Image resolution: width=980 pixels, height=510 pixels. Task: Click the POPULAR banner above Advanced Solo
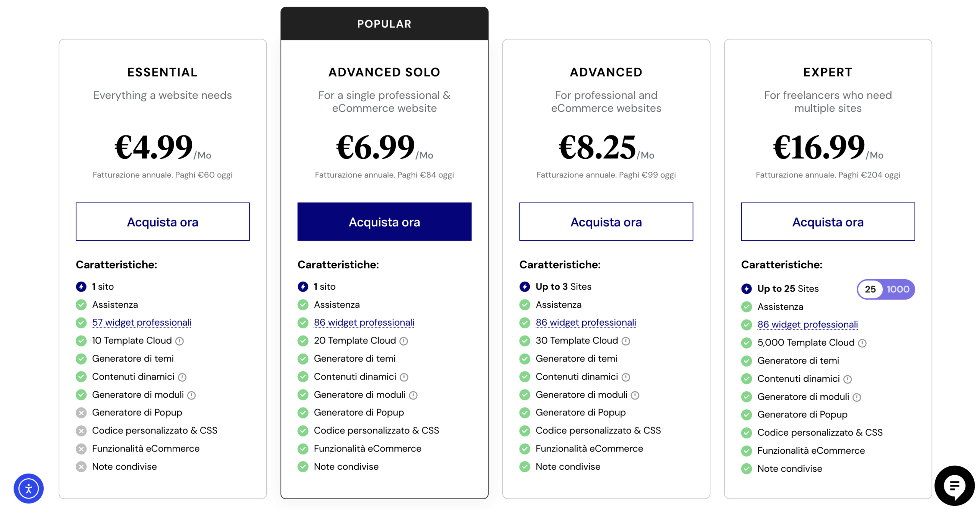pyautogui.click(x=384, y=24)
